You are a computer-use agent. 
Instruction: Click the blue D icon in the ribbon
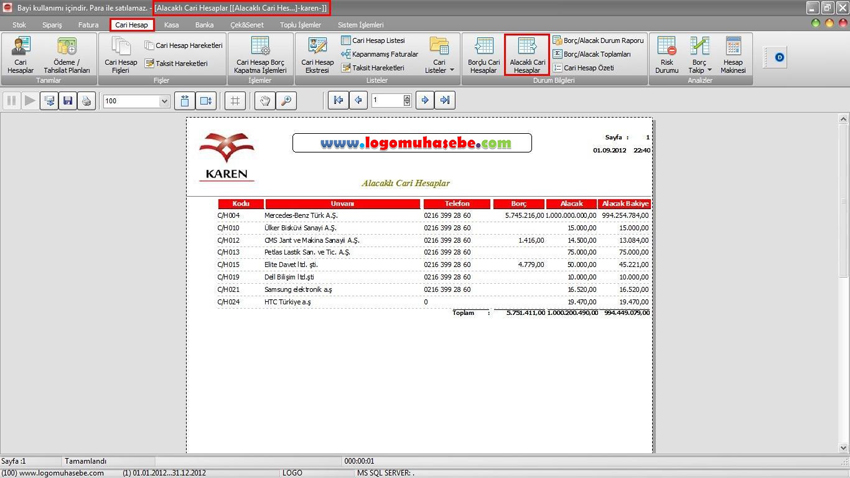779,57
